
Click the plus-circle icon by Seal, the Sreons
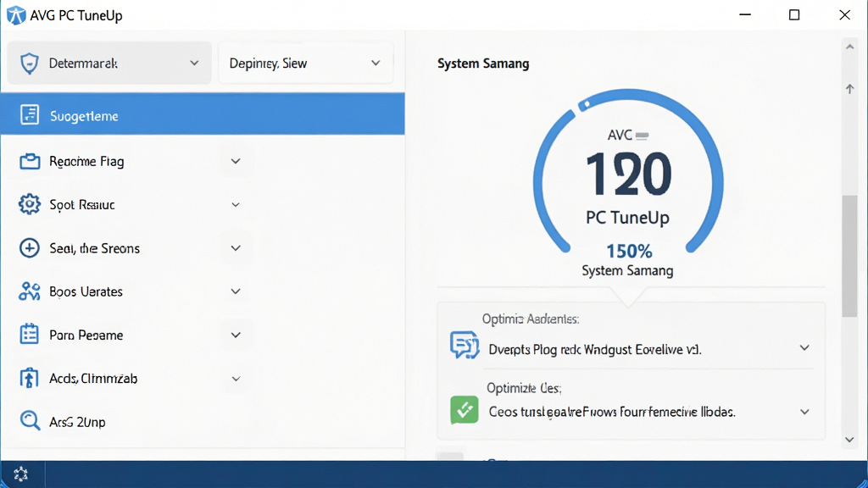[30, 248]
